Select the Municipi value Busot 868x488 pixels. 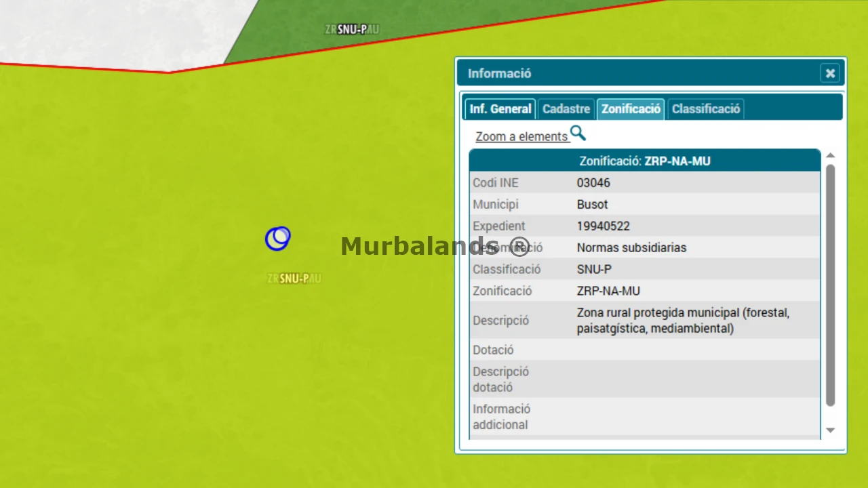[592, 205]
